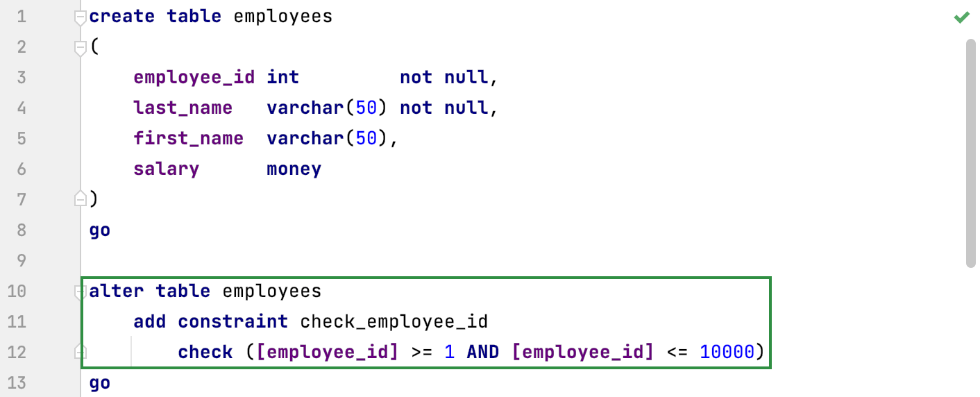Click the '50' length on the first_name line
This screenshot has height=397, width=980.
366,138
